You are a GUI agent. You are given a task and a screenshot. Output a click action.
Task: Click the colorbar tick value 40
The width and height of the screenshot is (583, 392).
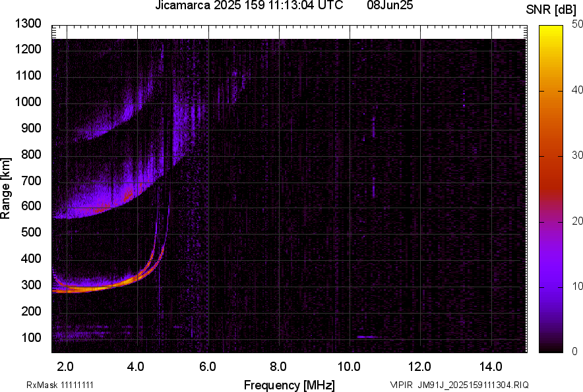[x=577, y=90]
